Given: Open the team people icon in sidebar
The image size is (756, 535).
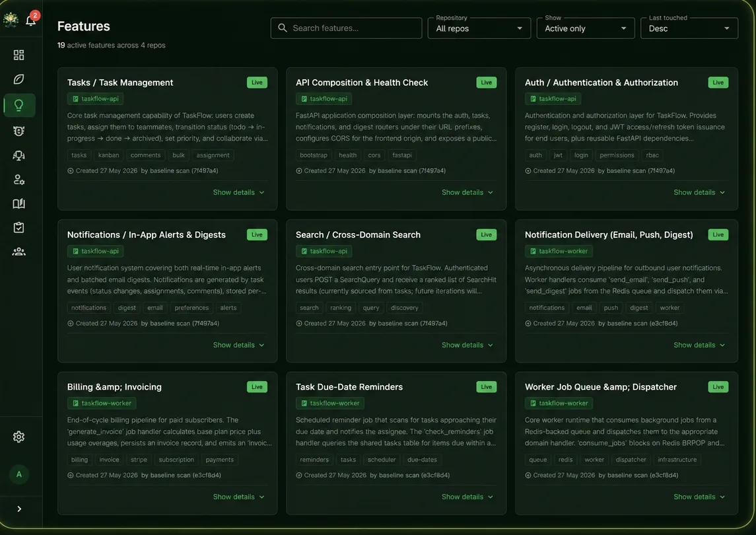Looking at the screenshot, I should pos(18,252).
